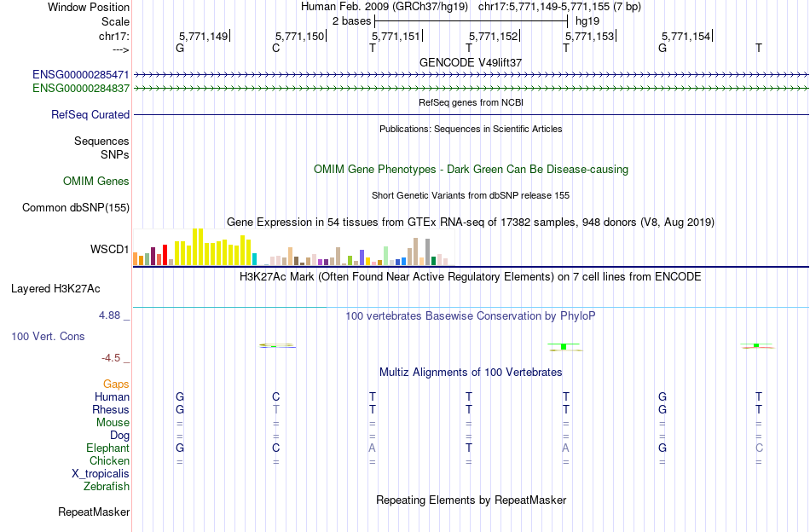Select the X_tropicalis species row label

pos(101,474)
